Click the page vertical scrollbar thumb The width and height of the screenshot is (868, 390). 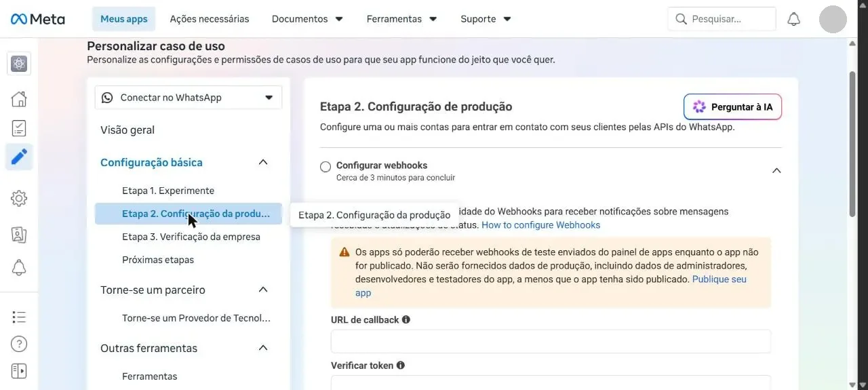tap(852, 143)
